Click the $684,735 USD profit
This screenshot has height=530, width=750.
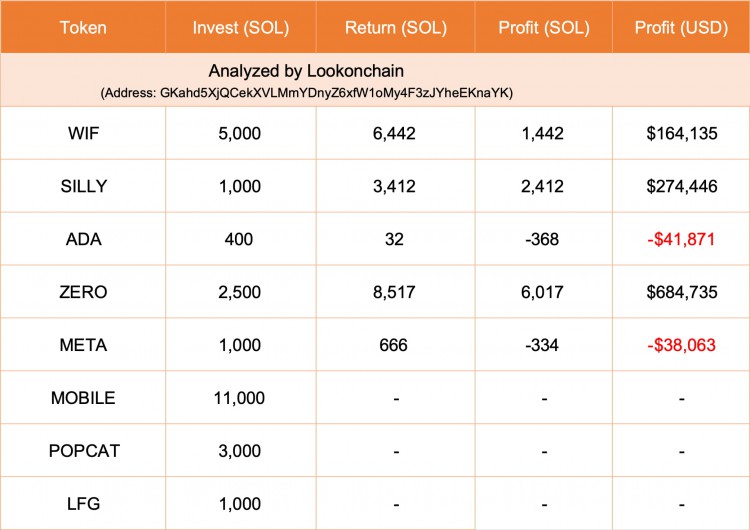(x=682, y=292)
